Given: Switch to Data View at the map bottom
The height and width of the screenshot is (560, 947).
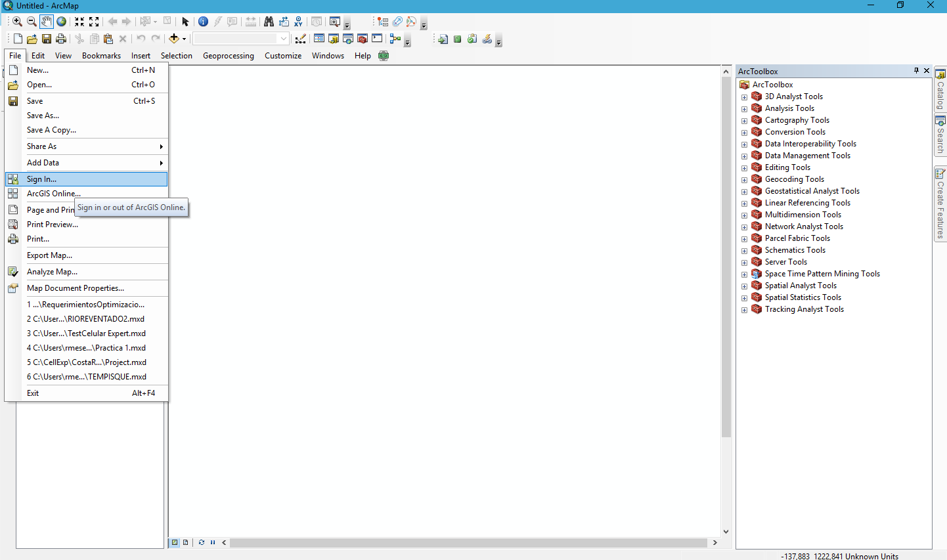Looking at the screenshot, I should click(175, 542).
